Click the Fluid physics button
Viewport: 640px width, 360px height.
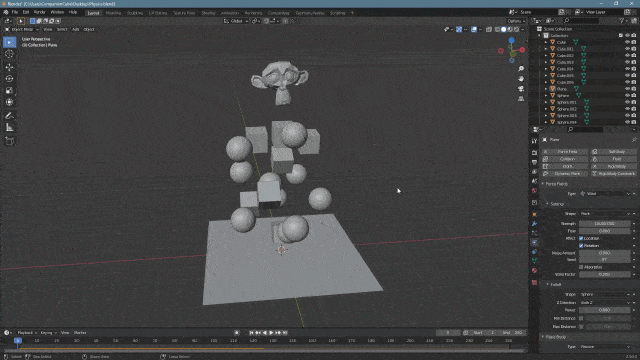coord(614,159)
